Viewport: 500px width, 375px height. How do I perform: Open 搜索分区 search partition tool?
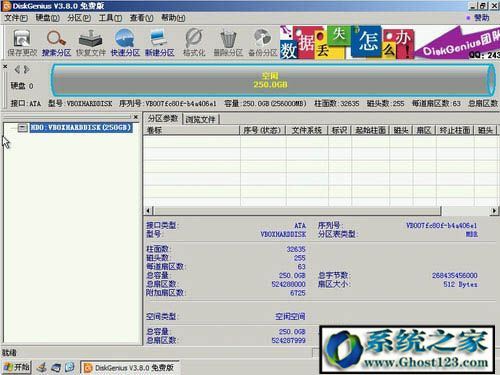56,43
